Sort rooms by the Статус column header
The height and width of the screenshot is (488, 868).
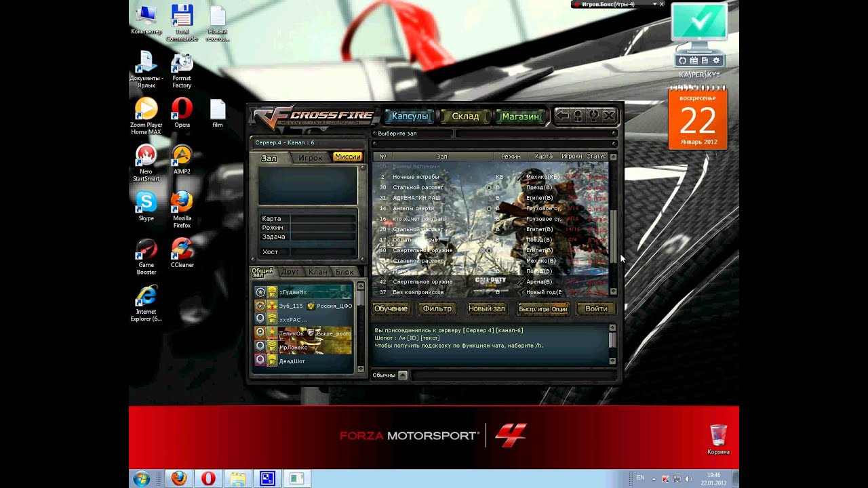pos(596,157)
